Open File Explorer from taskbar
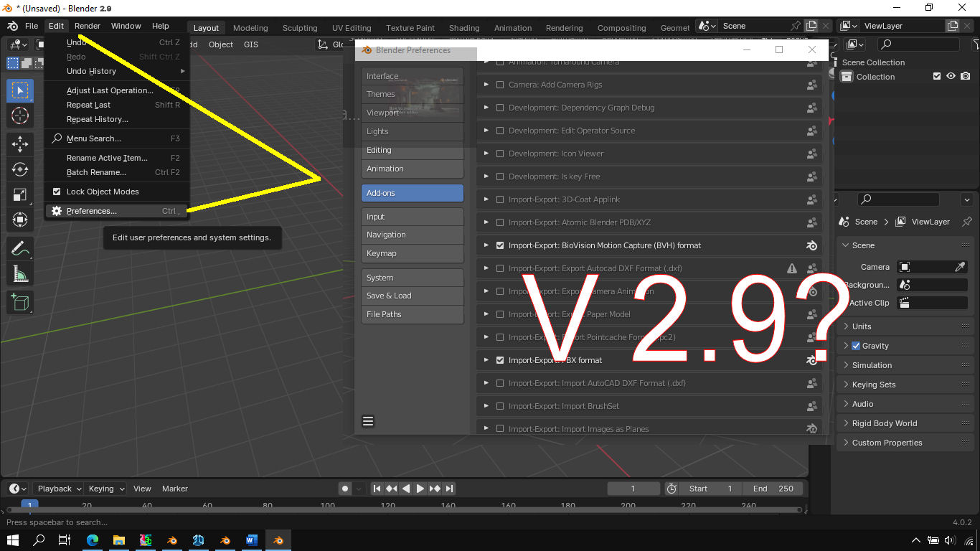980x551 pixels. [119, 540]
